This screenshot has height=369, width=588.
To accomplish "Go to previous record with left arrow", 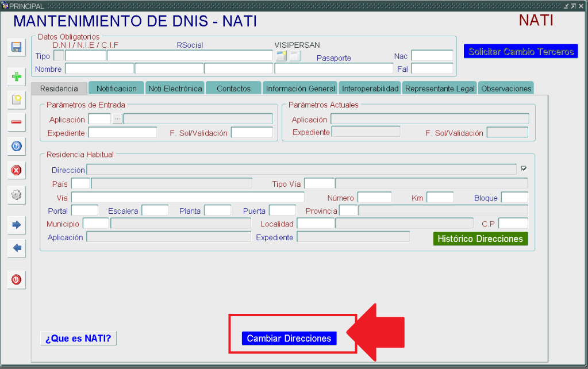I will [16, 248].
